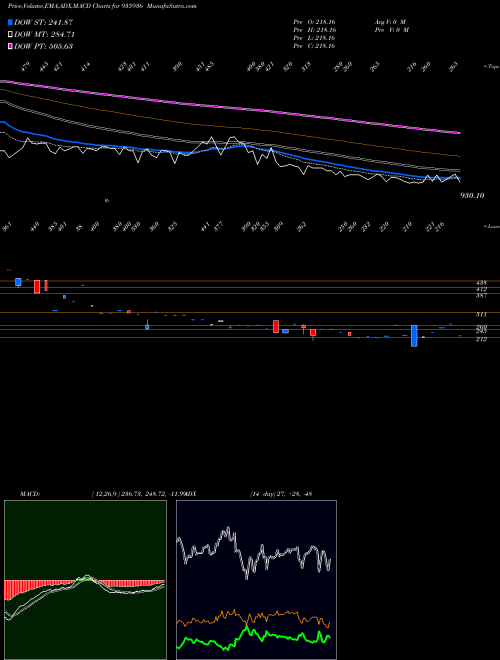Viewport: 500px width, 660px height.
Task: Click the tall red candlestick mid-chart
Action: pos(276,326)
